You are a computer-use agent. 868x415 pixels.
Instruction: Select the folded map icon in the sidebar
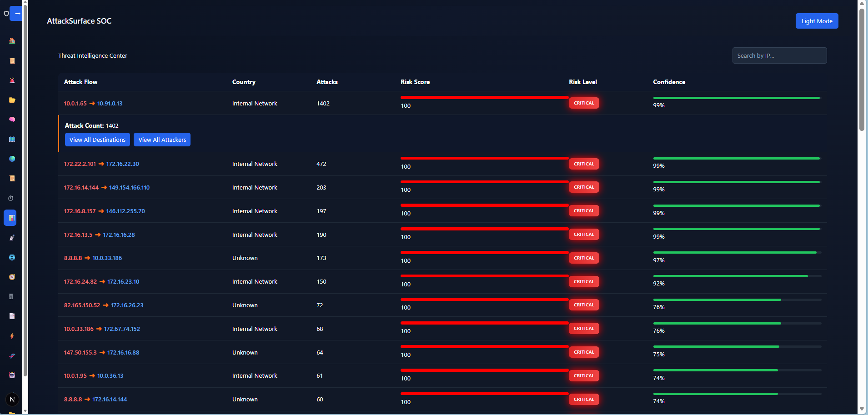click(12, 139)
